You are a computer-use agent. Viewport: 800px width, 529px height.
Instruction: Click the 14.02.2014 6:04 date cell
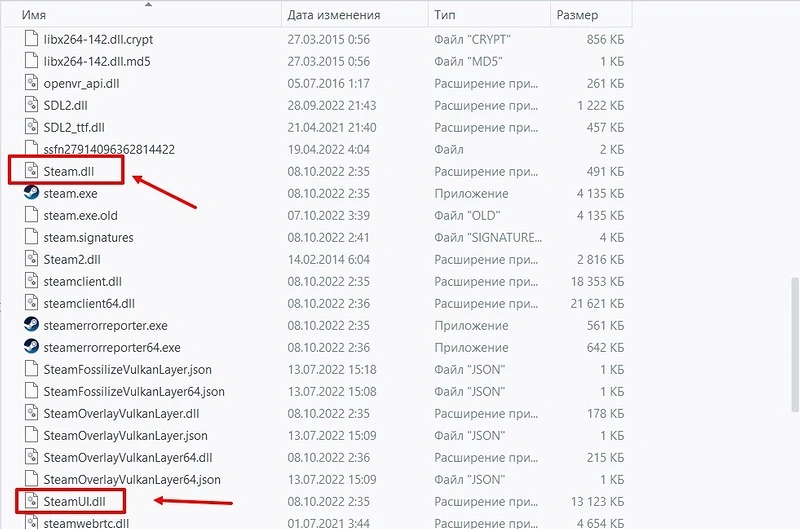pyautogui.click(x=329, y=259)
